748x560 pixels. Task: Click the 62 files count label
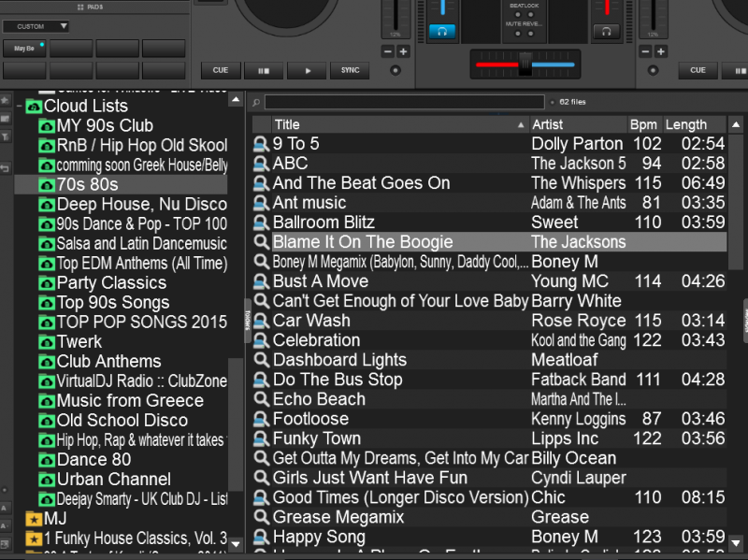(572, 102)
